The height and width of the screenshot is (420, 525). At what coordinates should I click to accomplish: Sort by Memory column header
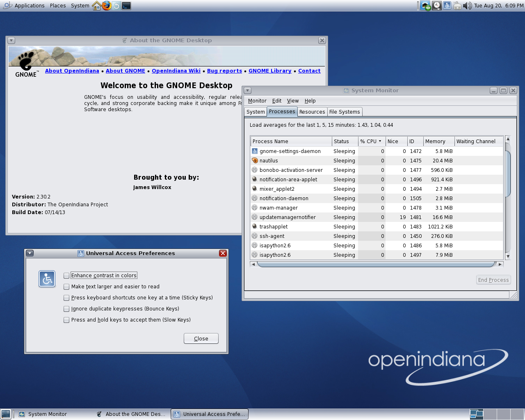tap(439, 142)
